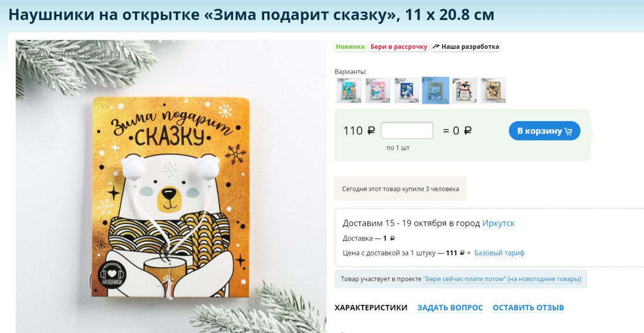
Task: Select the teal card variant thumbnail
Action: (349, 91)
